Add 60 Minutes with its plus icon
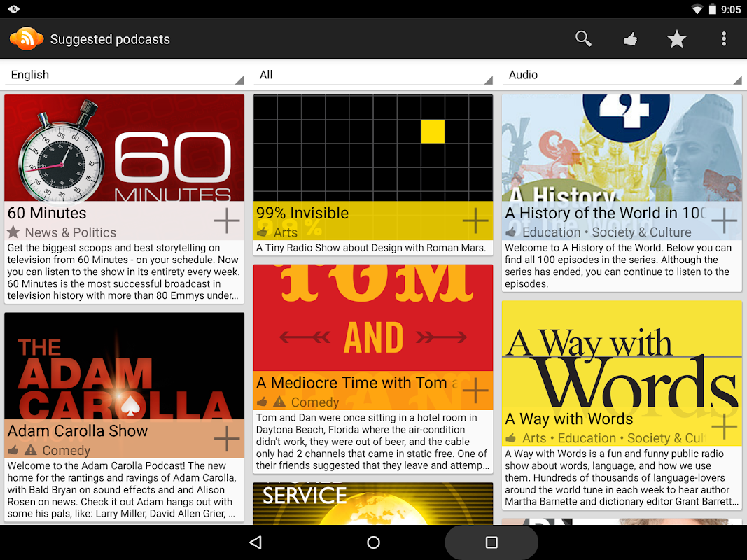747x560 pixels. 227,220
